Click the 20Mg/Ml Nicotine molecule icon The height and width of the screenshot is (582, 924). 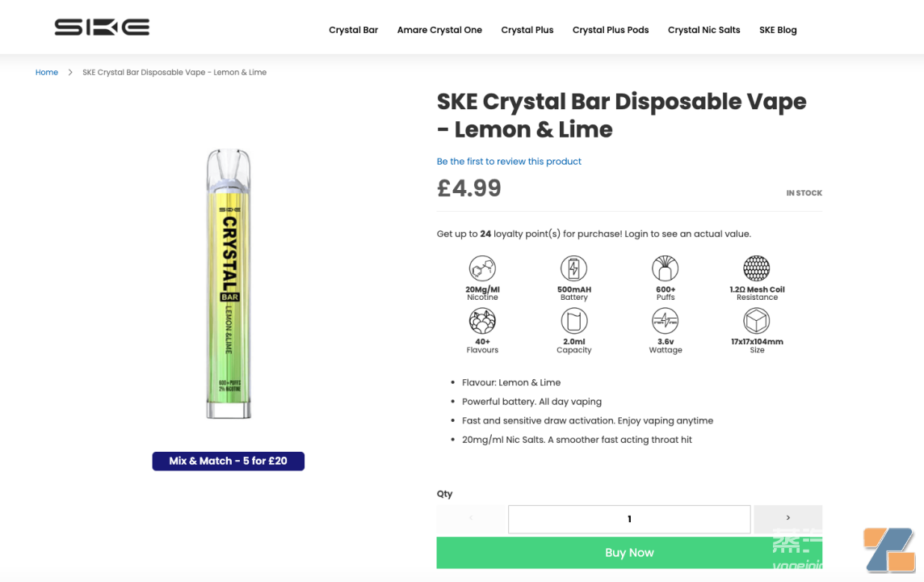pyautogui.click(x=482, y=268)
